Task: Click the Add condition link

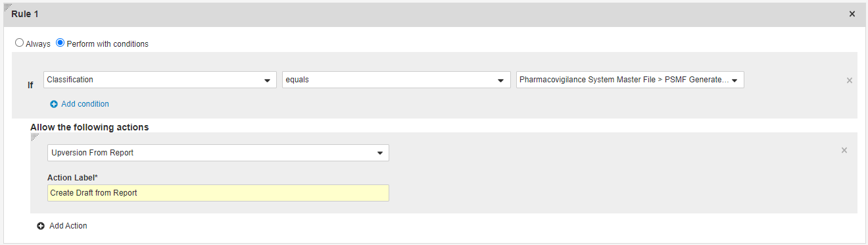Action: [x=85, y=104]
